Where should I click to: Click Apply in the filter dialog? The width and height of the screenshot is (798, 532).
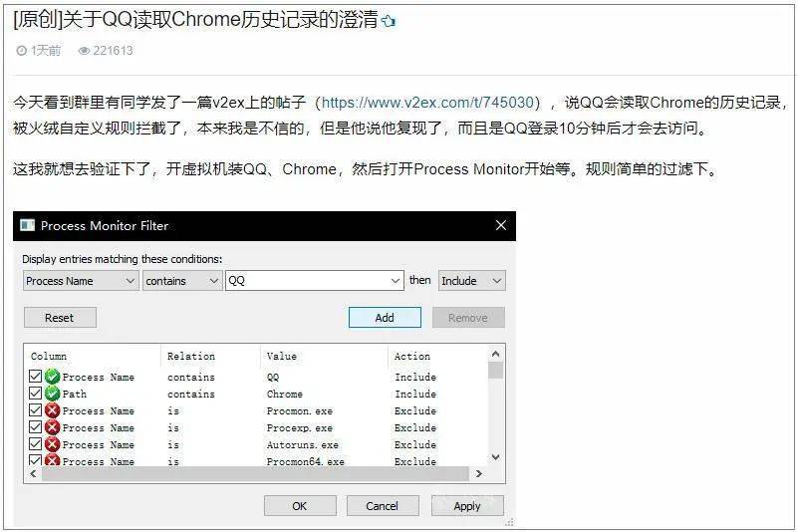pos(467,506)
